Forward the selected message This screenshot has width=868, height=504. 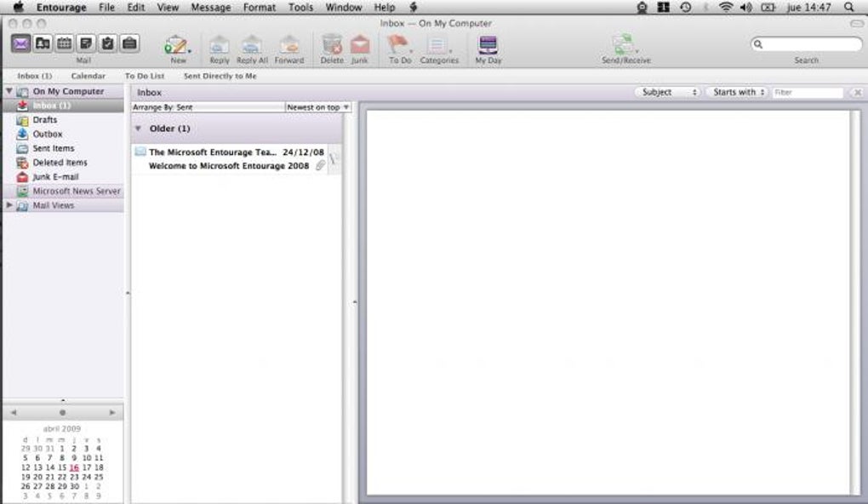click(289, 49)
